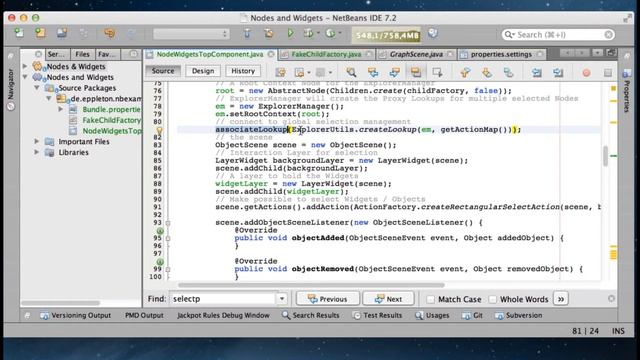Click the New Project toolbar icon
The image size is (640, 360).
coord(40,33)
